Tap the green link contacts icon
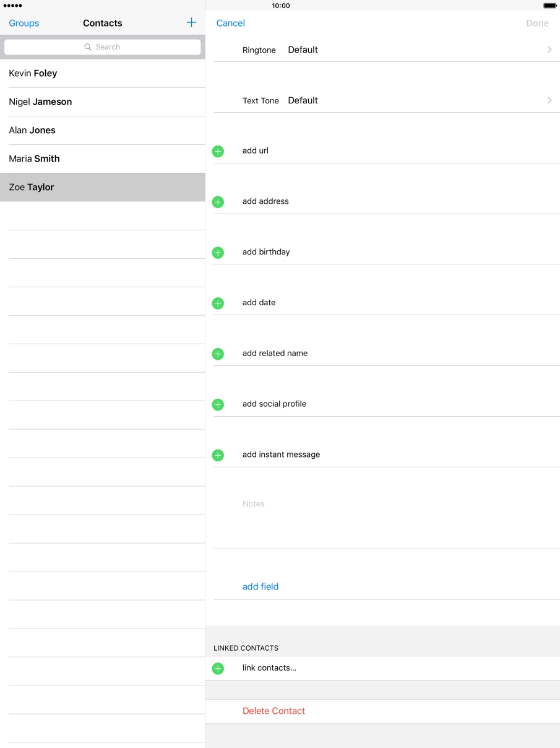 [x=218, y=668]
